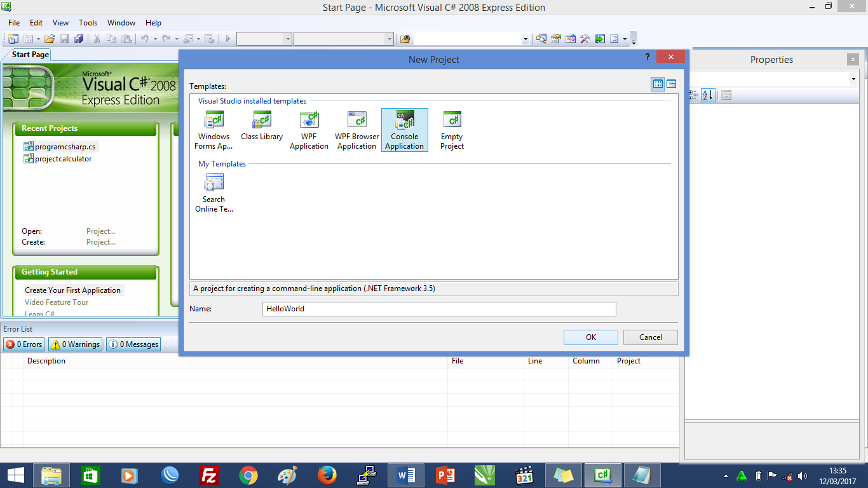Image resolution: width=868 pixels, height=488 pixels.
Task: Confirm New Project with OK
Action: pyautogui.click(x=590, y=337)
